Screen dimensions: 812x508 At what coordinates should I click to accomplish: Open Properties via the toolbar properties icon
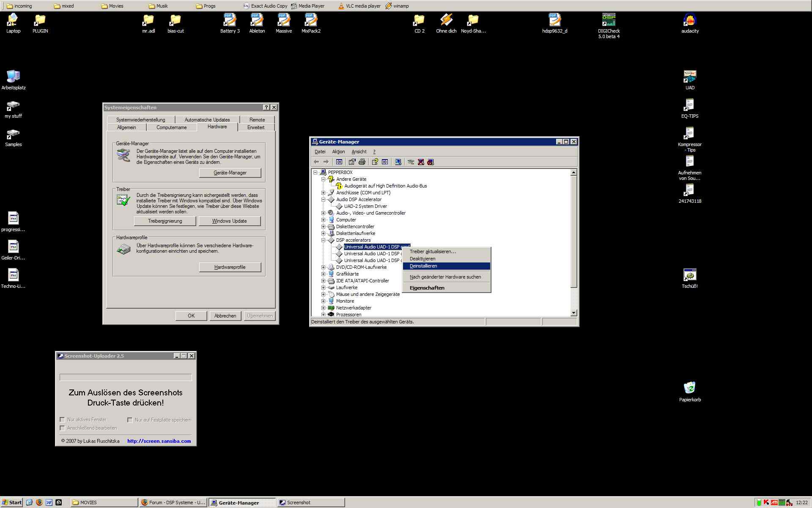tap(352, 162)
